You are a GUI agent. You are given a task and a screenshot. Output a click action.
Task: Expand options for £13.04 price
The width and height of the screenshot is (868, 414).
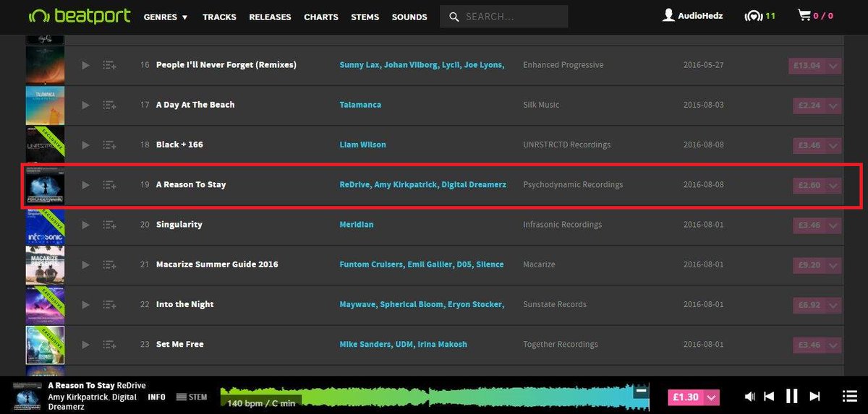(833, 65)
